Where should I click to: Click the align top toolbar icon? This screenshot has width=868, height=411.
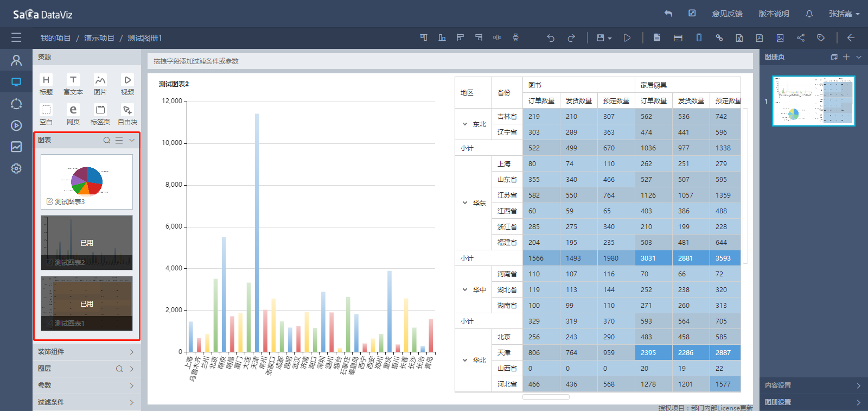tap(424, 37)
